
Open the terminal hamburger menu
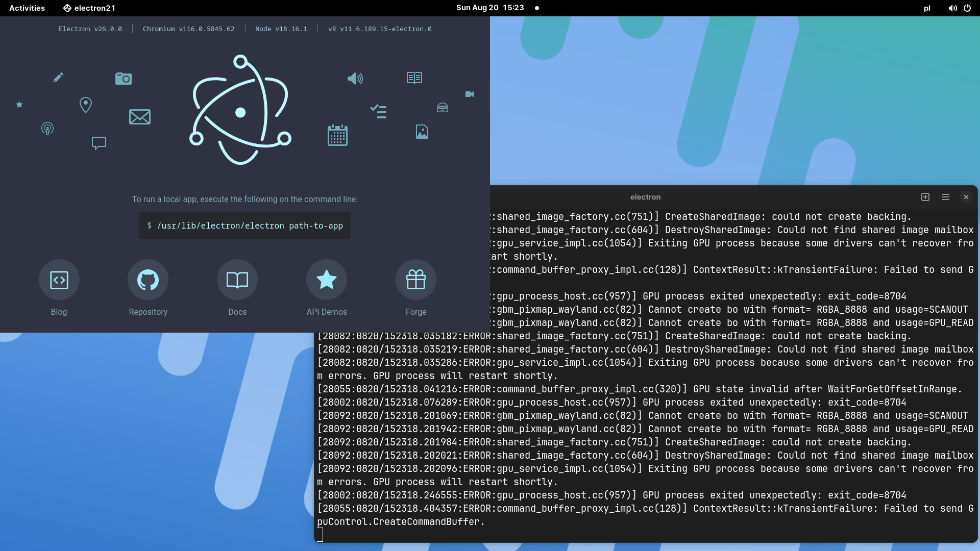945,197
